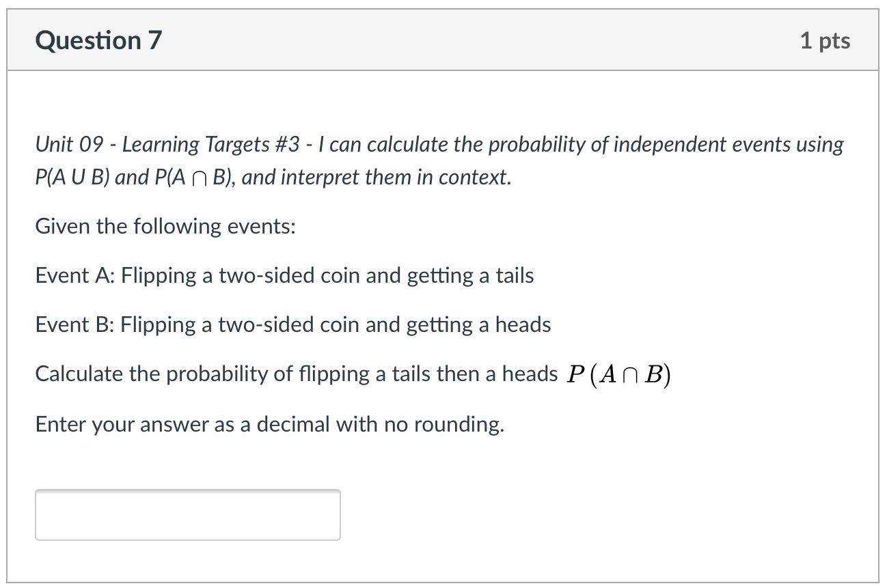The image size is (887, 588).
Task: Click the gray header bar of Question 7
Action: pos(443,40)
